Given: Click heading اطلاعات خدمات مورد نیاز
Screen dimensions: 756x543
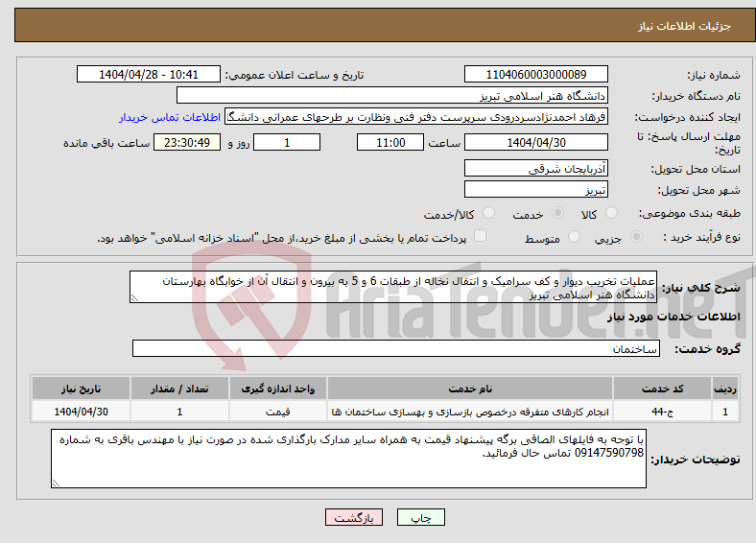Looking at the screenshot, I should [x=673, y=317].
